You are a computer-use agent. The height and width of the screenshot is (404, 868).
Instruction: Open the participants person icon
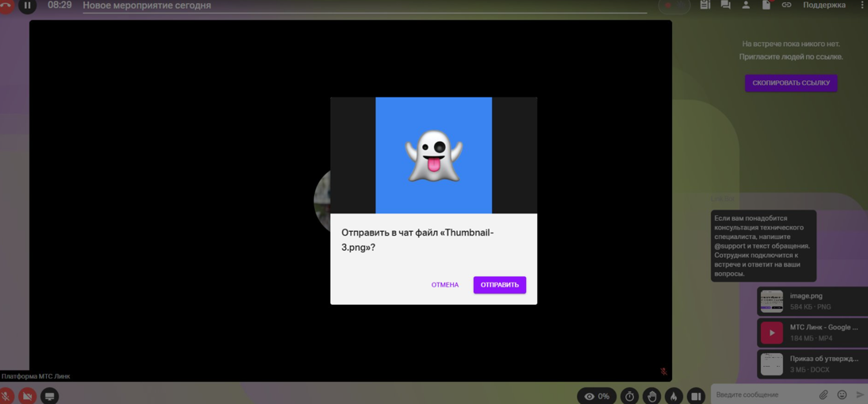(x=746, y=5)
